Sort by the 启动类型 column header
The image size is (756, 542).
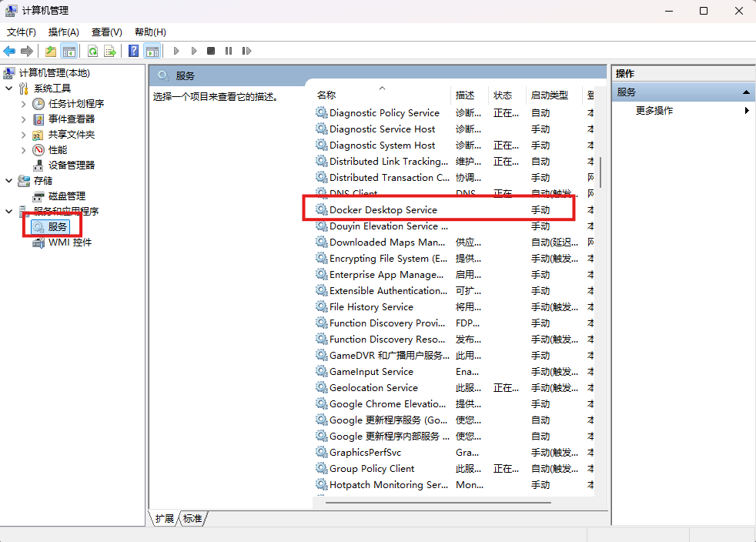click(x=554, y=95)
